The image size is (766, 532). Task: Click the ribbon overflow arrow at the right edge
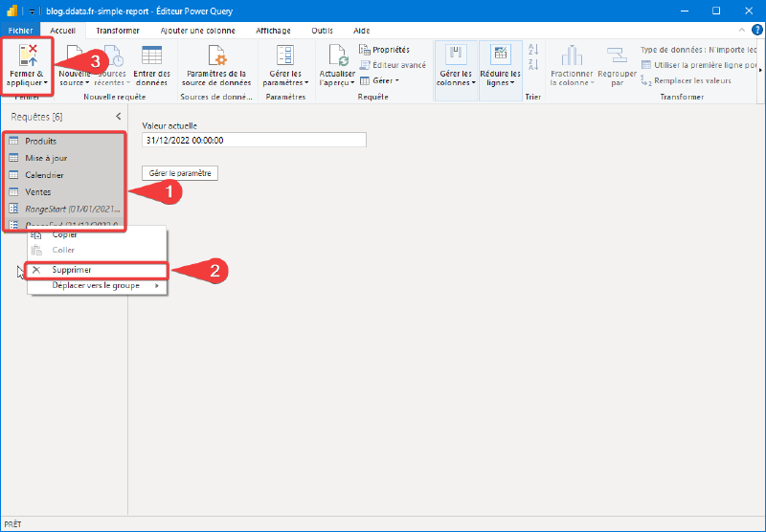point(760,70)
